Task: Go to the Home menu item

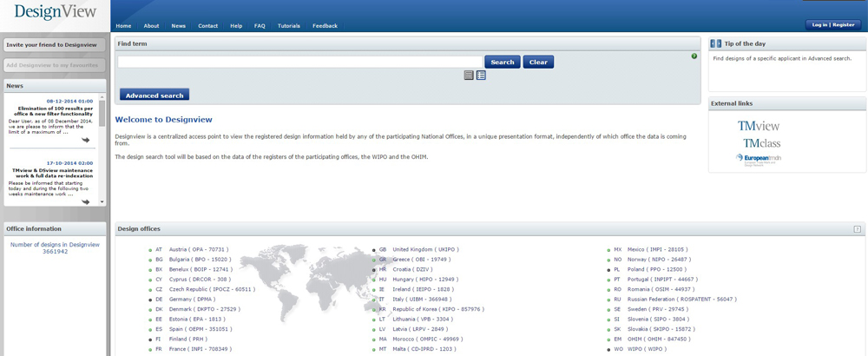Action: tap(123, 26)
